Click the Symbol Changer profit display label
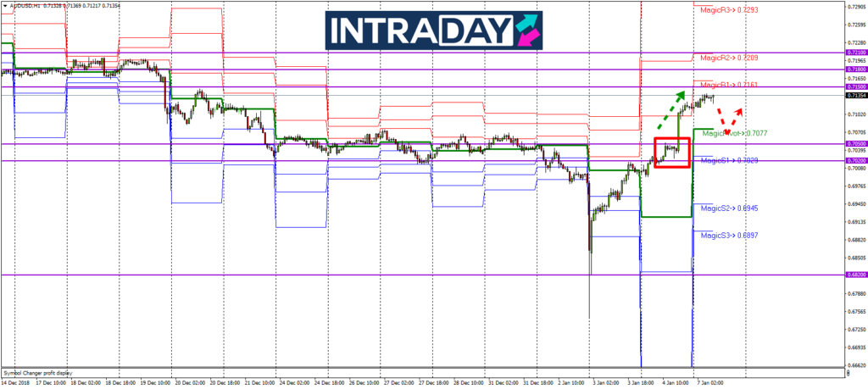 (38, 372)
